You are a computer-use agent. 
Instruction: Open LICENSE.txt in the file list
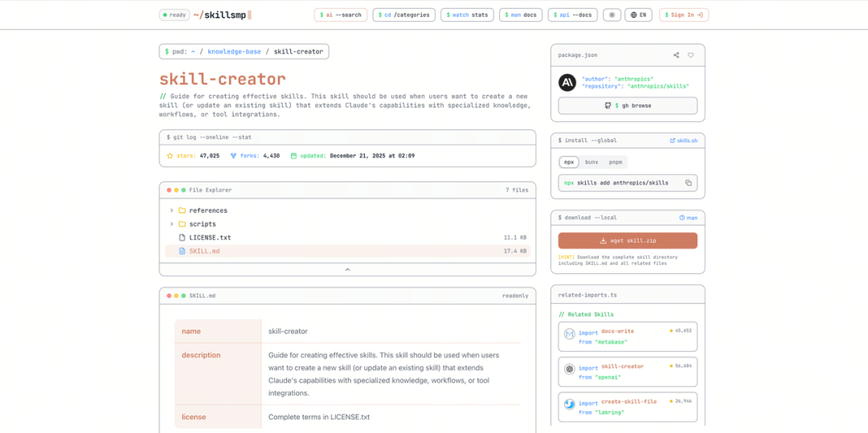[210, 238]
